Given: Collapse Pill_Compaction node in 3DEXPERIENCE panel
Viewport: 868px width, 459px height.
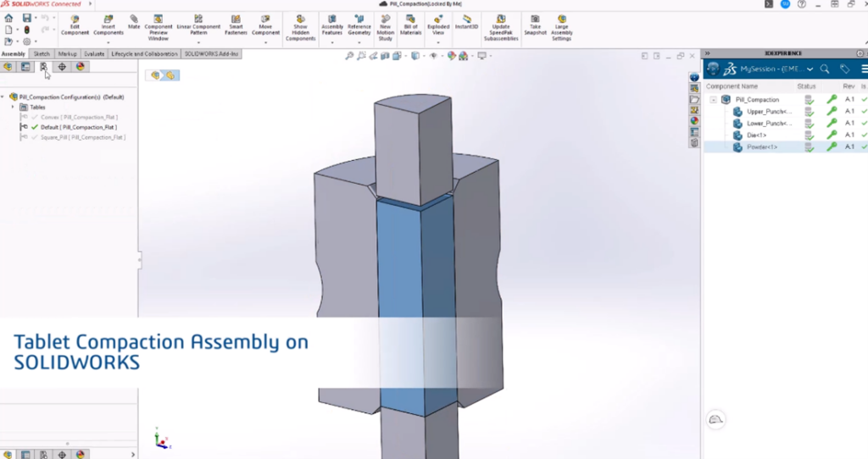Looking at the screenshot, I should (714, 100).
